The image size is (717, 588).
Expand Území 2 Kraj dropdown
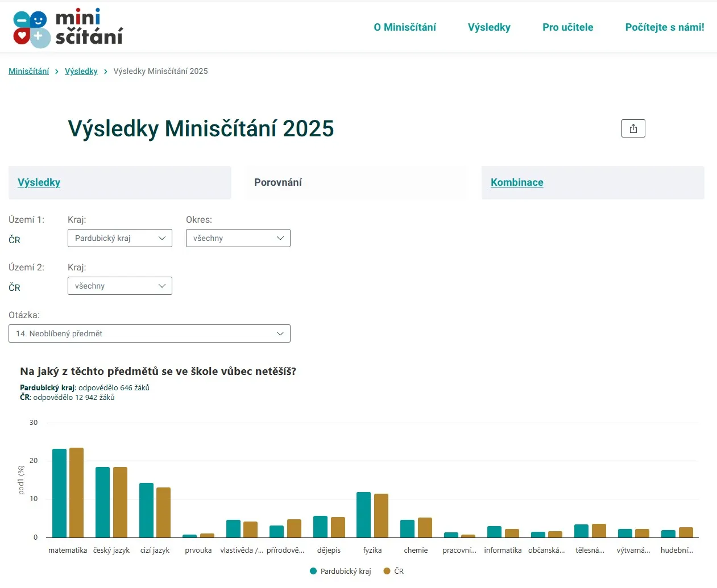pyautogui.click(x=119, y=286)
